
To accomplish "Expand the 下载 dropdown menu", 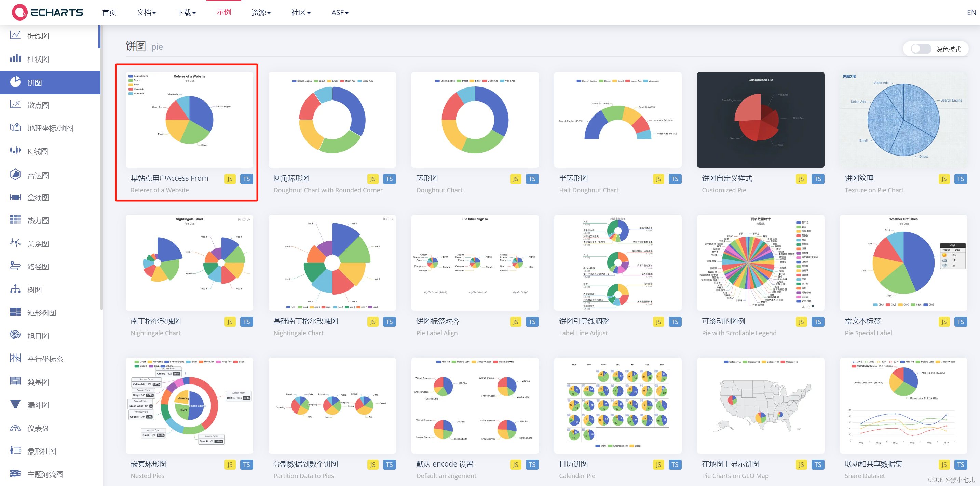I will click(x=187, y=13).
